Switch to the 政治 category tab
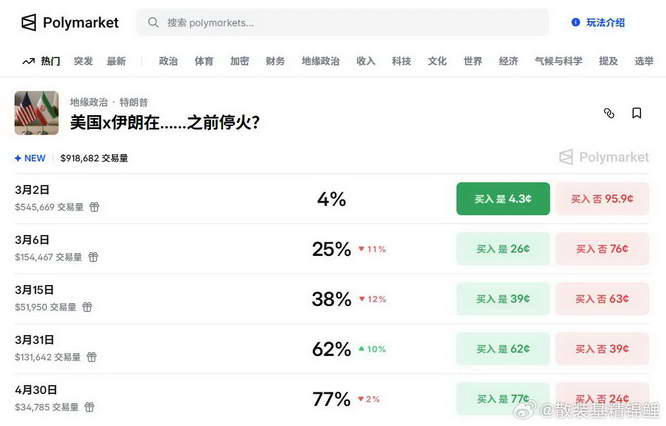 coord(168,61)
